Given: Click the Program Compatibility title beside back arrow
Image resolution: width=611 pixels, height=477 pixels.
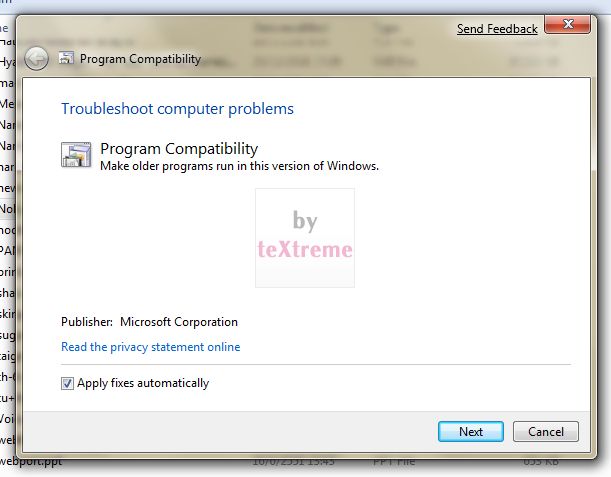Looking at the screenshot, I should [x=140, y=59].
